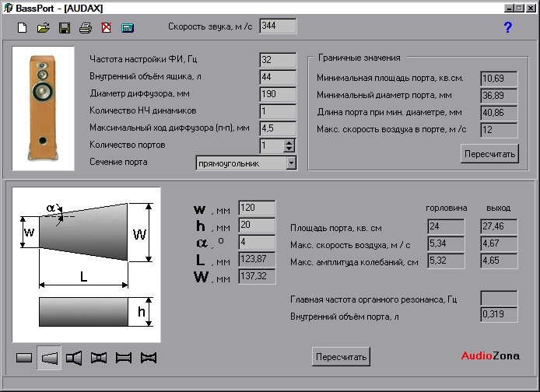Screen dimensions: 540x392
Task: Click the Диаметр диффузора field showing 190
Action: pyautogui.click(x=278, y=94)
